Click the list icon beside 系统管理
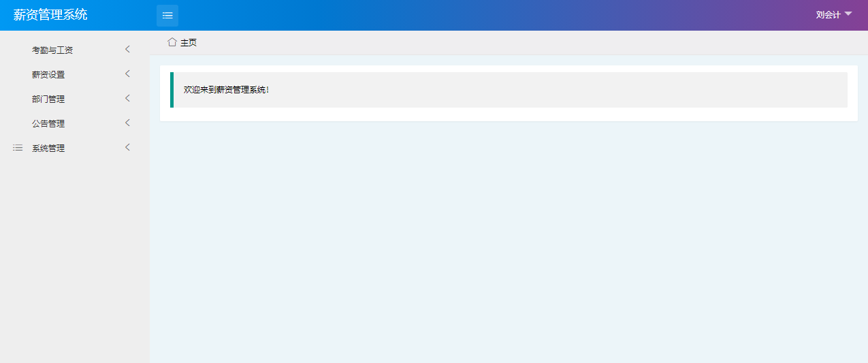This screenshot has height=363, width=868. click(18, 148)
